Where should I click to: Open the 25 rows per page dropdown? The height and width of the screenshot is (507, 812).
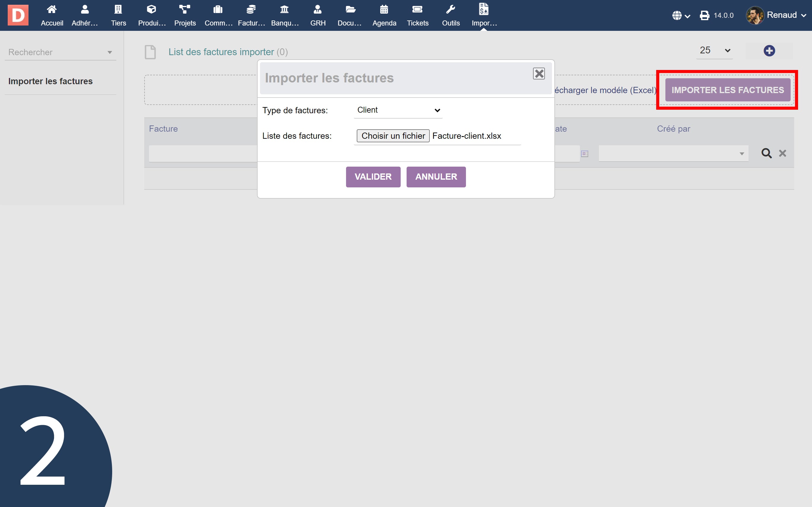coord(714,51)
